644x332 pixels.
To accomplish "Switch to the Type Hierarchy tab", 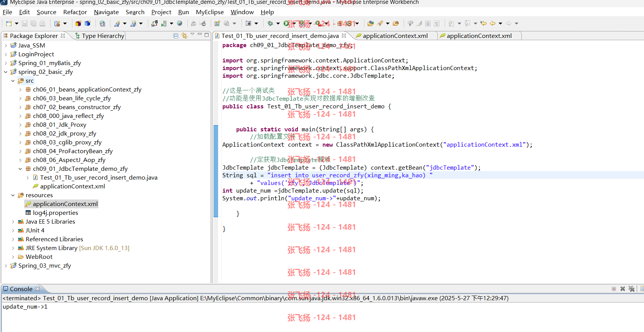I will [99, 36].
